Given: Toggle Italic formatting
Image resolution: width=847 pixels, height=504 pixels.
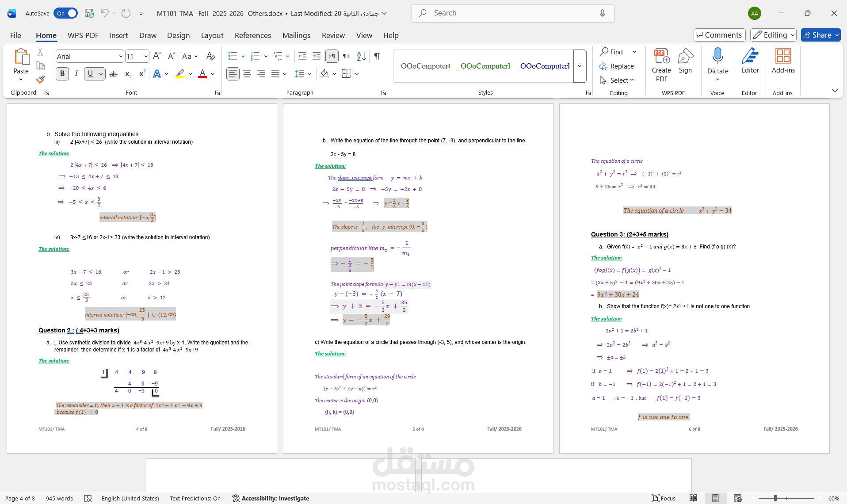Looking at the screenshot, I should click(x=76, y=74).
